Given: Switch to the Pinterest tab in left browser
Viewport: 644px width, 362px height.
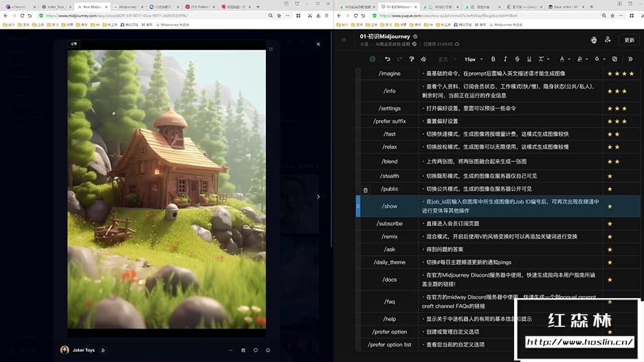Looking at the screenshot, I should [x=200, y=7].
